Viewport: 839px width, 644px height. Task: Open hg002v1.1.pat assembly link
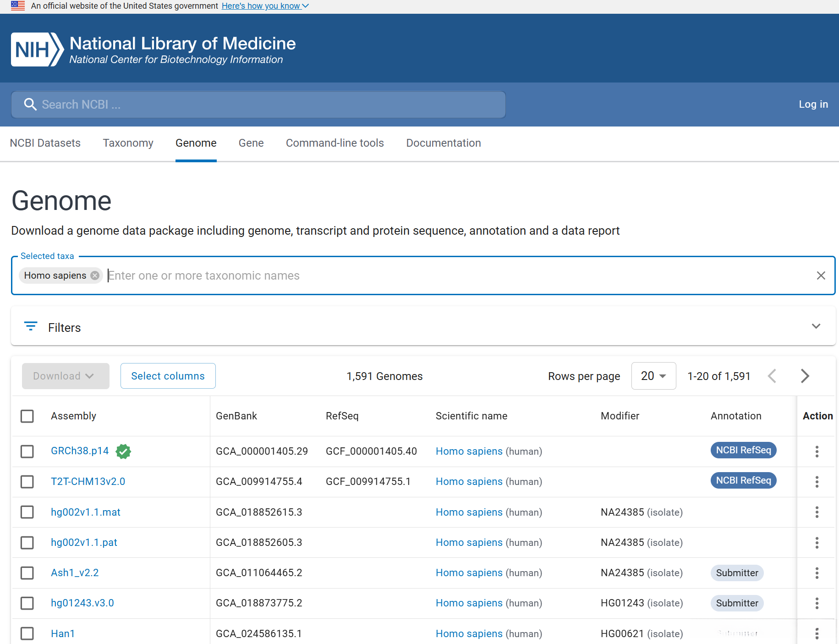(x=84, y=543)
